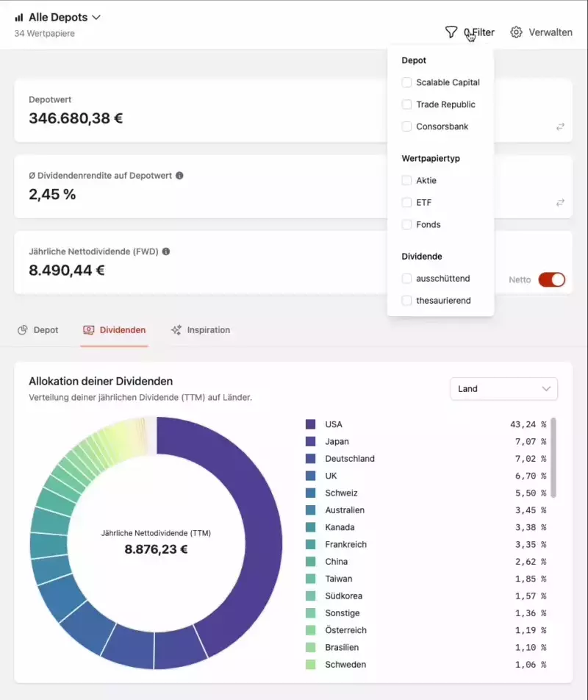Click the country legend scrollbar
588x700 pixels.
click(553, 457)
